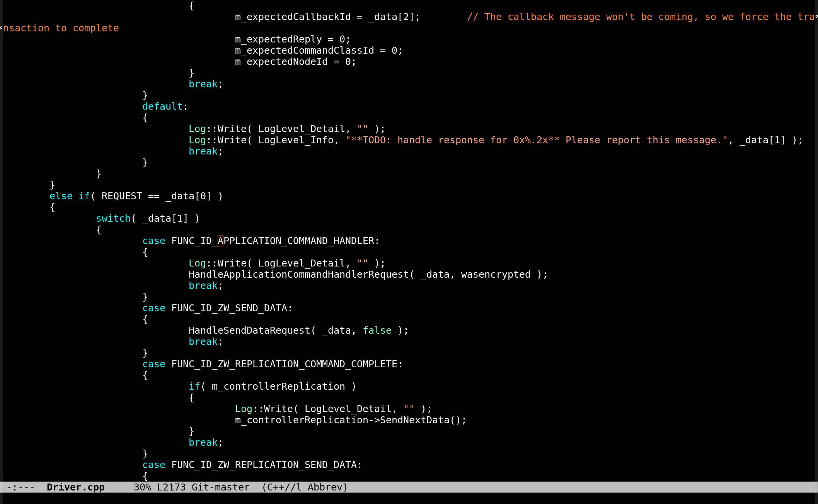The width and height of the screenshot is (818, 504).
Task: Click the Git-master indicator in mode line
Action: [220, 487]
